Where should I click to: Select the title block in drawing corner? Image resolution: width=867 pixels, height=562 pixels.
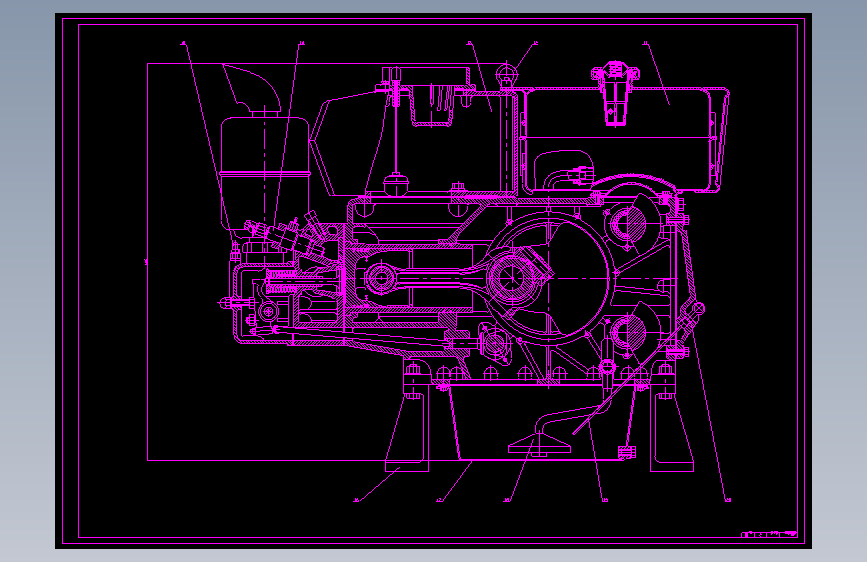769,534
